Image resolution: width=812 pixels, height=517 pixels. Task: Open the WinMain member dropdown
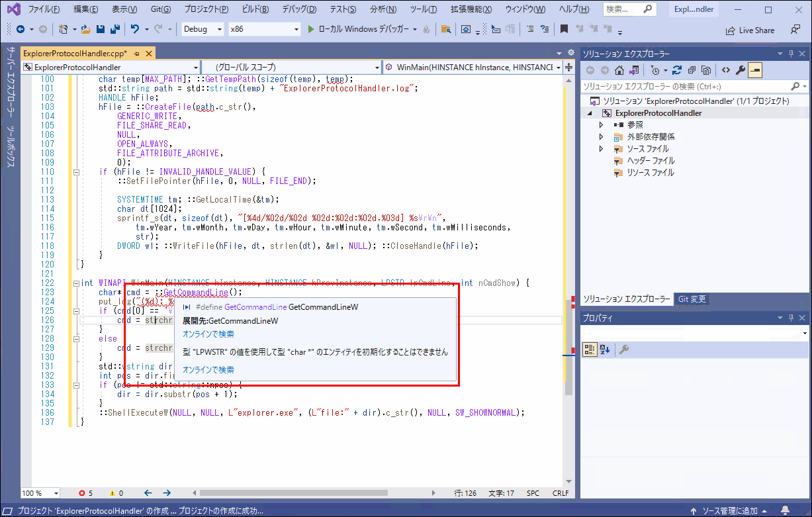tap(473, 67)
